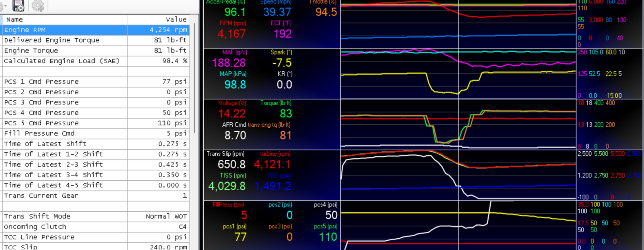Select the Engine RPM row

(96, 30)
